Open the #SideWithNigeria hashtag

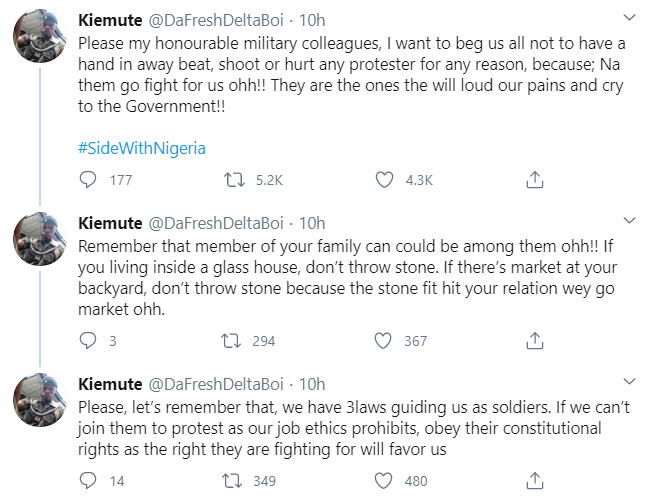[141, 147]
